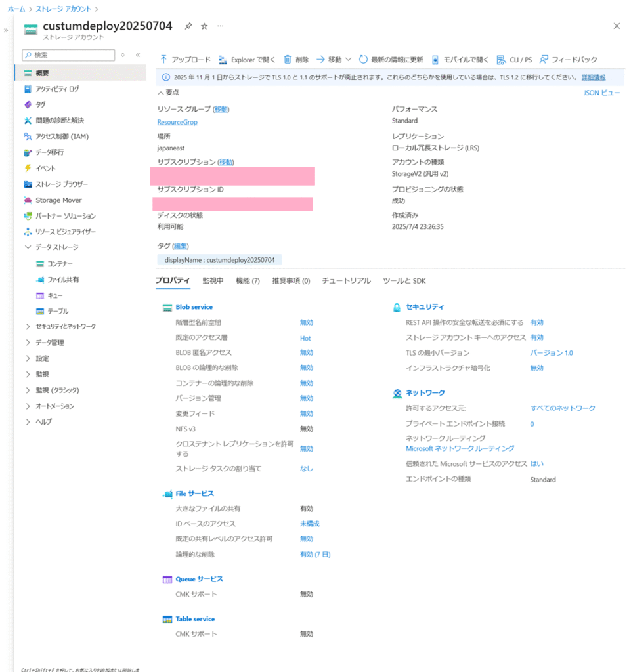
Task: Click the Storage browser icon
Action: (28, 184)
